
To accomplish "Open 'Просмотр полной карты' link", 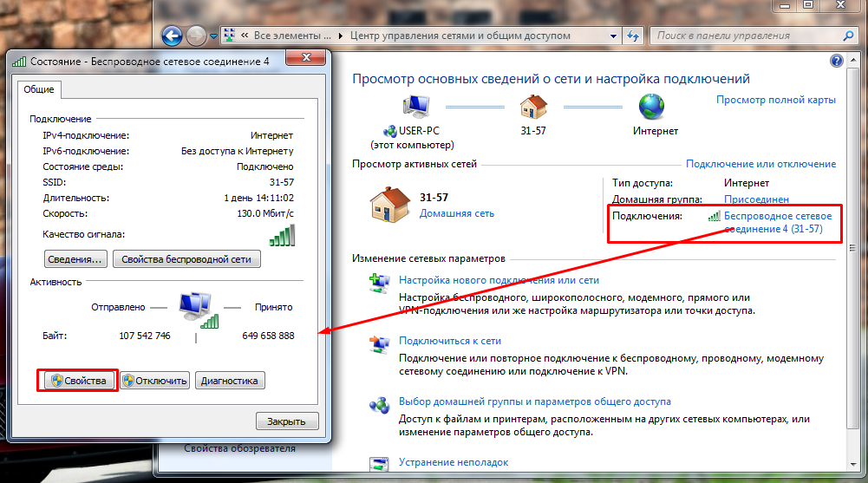I will [x=775, y=100].
